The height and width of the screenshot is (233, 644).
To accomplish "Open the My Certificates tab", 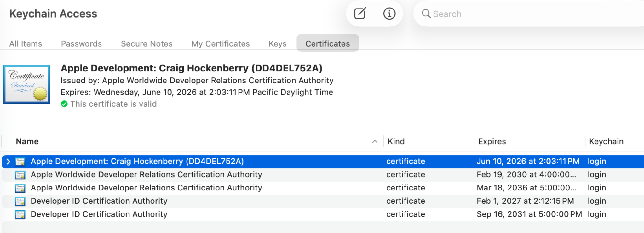I will point(221,43).
